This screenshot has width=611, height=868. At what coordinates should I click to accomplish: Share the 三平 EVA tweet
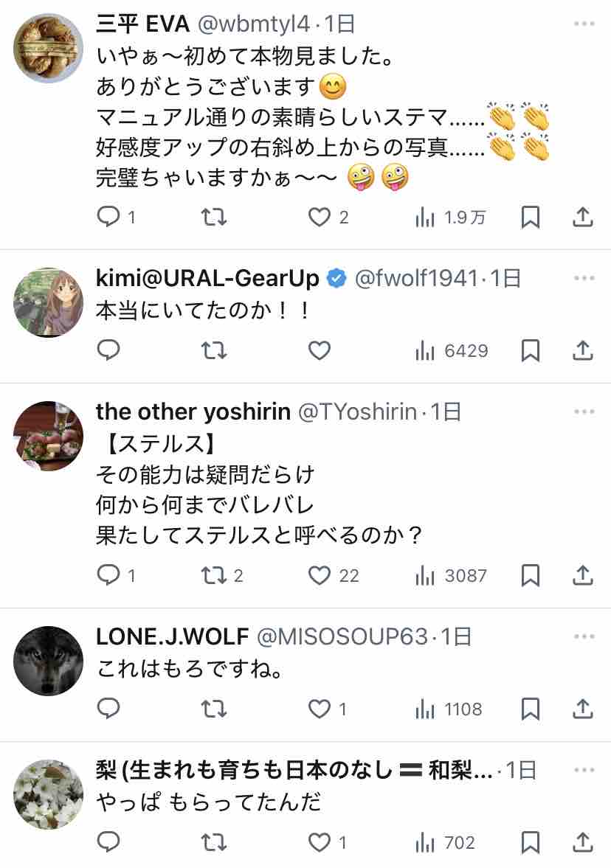tap(582, 217)
